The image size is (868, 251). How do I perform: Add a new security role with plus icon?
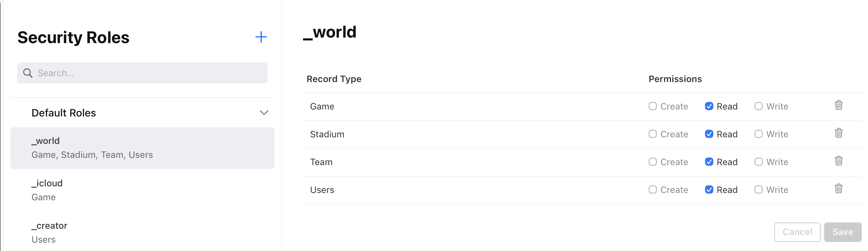point(261,37)
